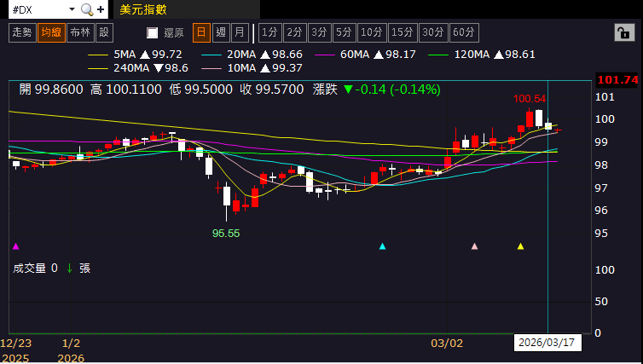Click the 2026/03/17 date label
Screen dimensions: 643x364
pyautogui.click(x=546, y=344)
